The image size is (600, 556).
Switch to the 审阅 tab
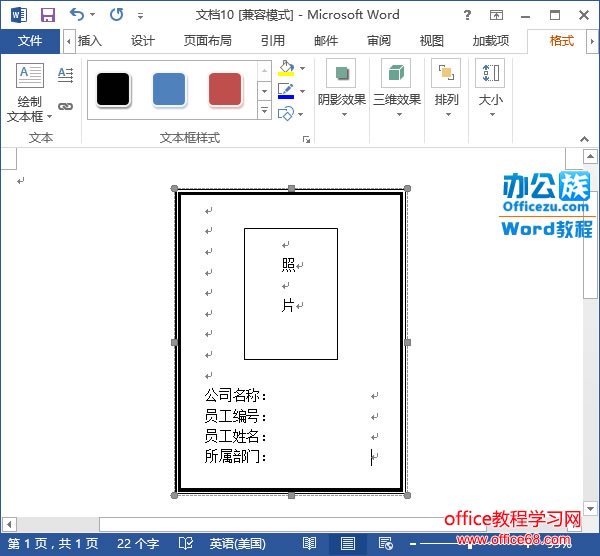click(x=379, y=41)
